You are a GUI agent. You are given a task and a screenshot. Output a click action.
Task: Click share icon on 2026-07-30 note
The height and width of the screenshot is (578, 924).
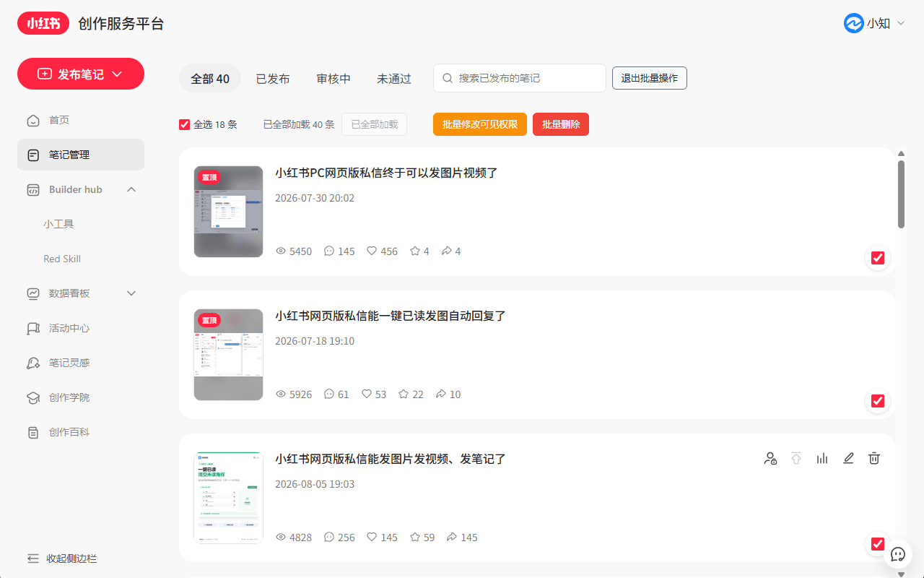coord(447,251)
